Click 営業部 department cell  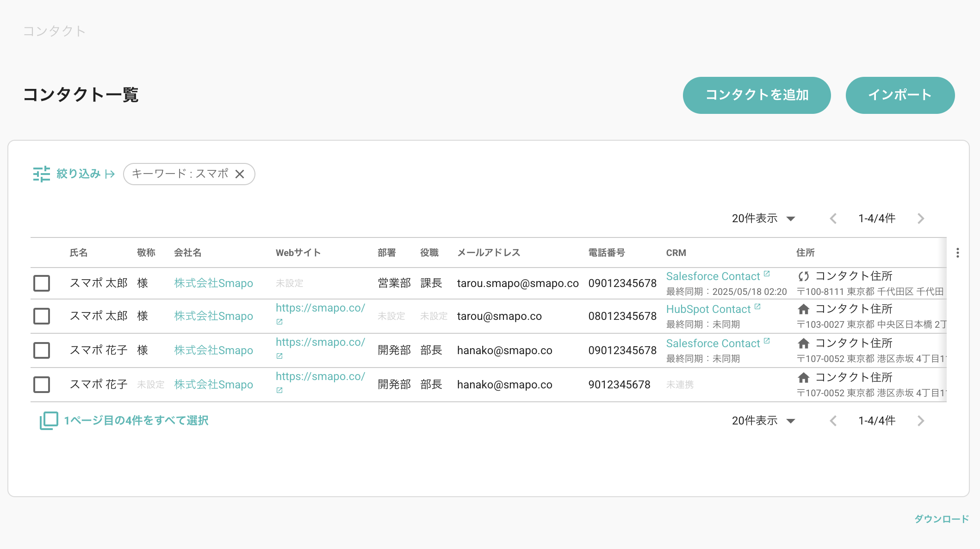click(x=394, y=283)
